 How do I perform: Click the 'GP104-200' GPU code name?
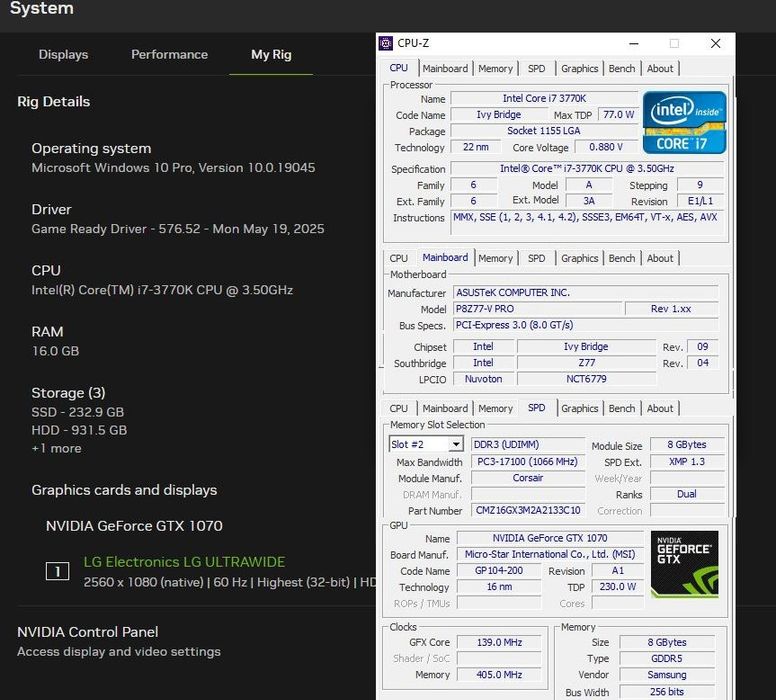pos(499,571)
